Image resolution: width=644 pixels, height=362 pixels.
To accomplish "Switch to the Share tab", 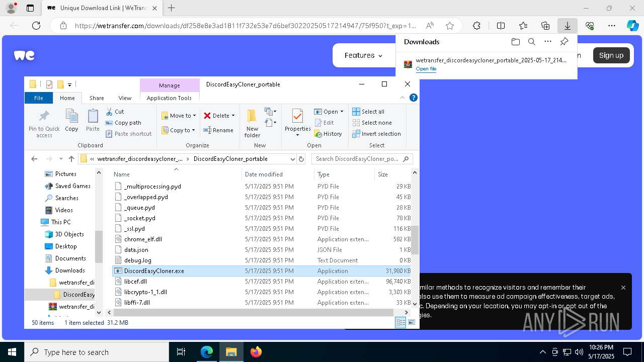I will 97,98.
